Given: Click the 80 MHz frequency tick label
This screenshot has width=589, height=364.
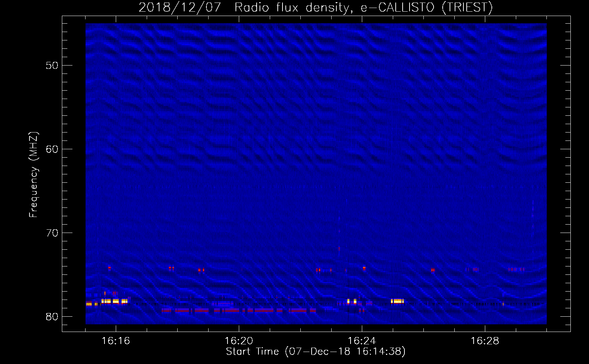Looking at the screenshot, I should pos(52,317).
